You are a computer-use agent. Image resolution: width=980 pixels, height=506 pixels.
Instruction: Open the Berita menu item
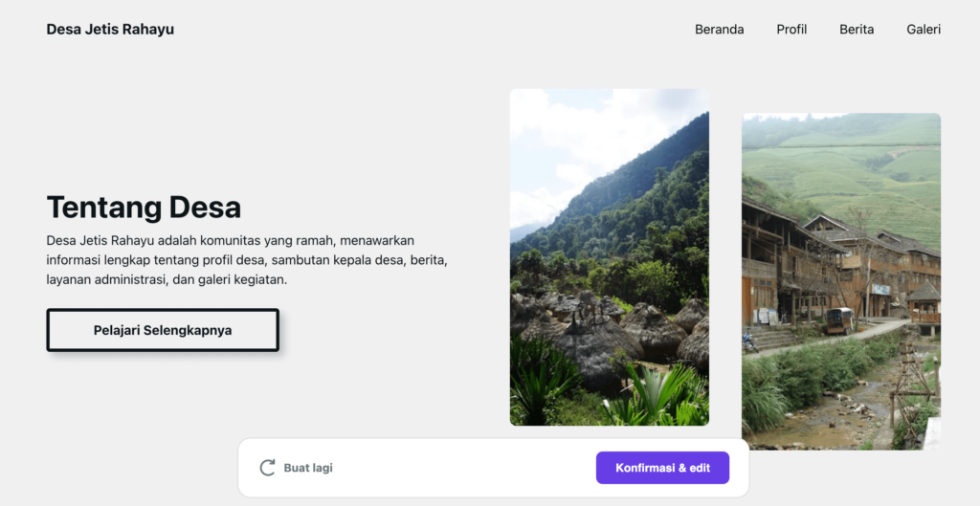coord(857,30)
